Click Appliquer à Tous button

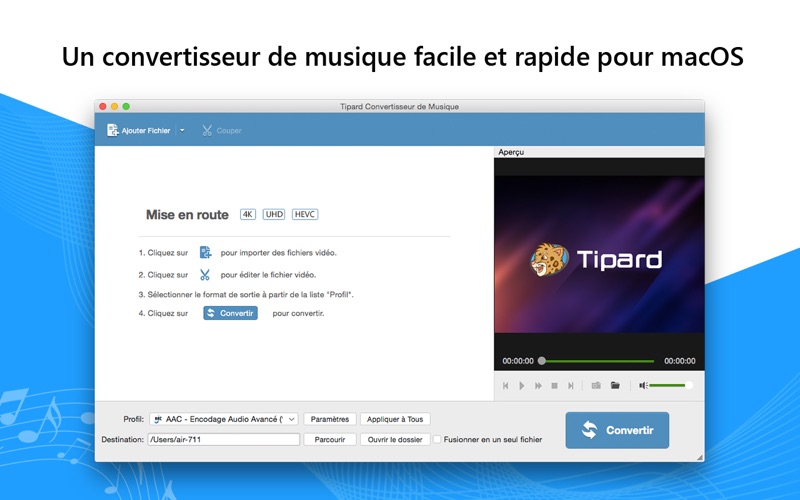[x=395, y=419]
